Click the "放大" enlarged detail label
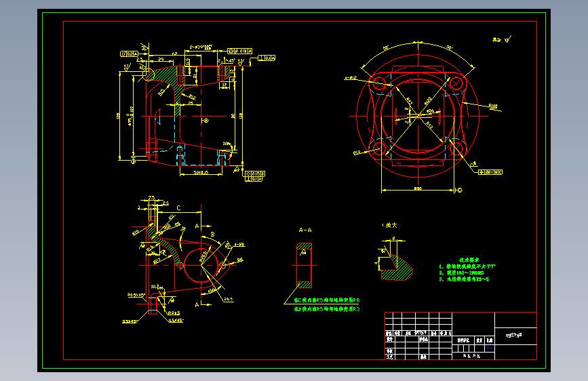588x381 pixels. 391,225
